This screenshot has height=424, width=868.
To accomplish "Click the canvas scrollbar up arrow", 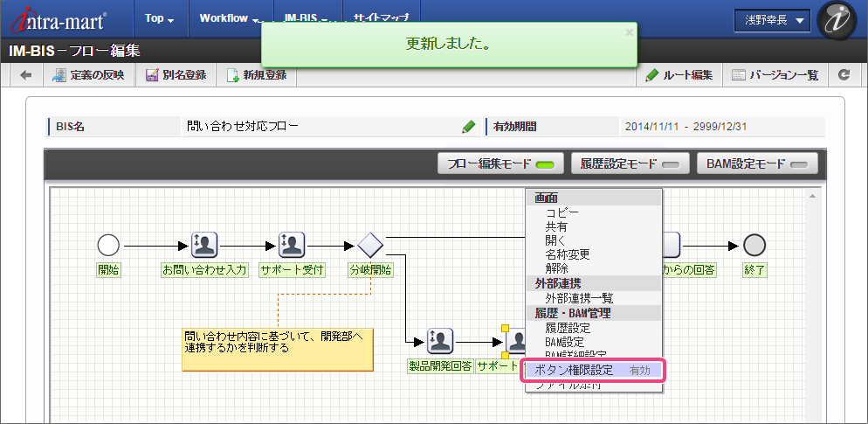I will [x=811, y=196].
